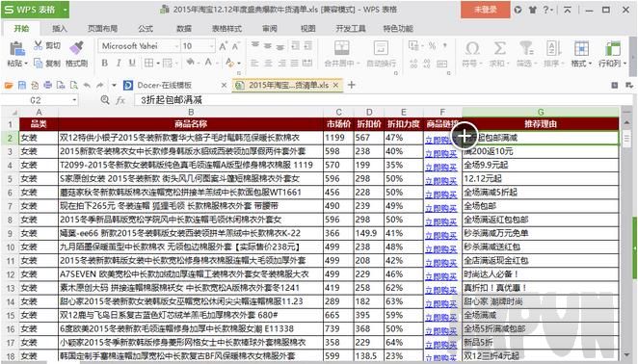Viewport: 638px width, 364px height.
Task: Open 立即购买 link in row 9
Action: coord(441,235)
